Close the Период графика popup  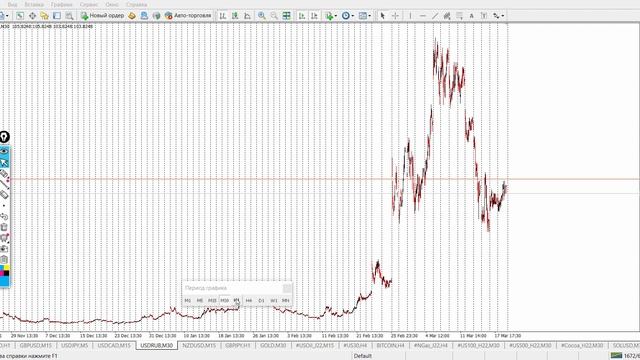[287, 288]
